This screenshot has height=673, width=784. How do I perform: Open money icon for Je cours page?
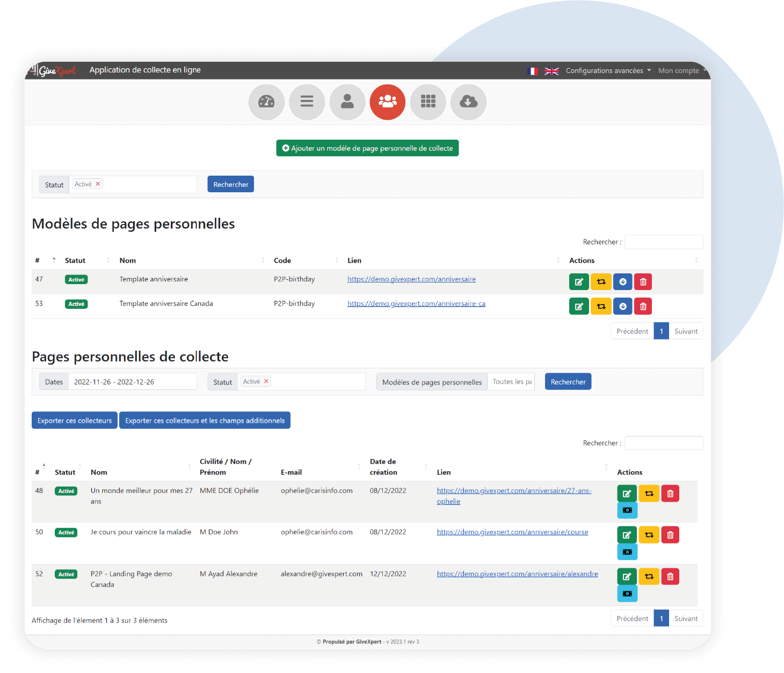click(x=627, y=552)
